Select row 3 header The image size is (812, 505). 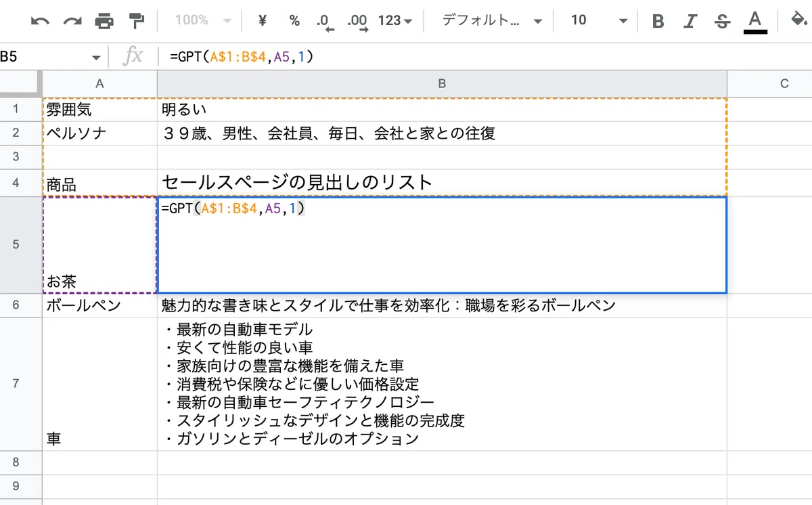[x=20, y=157]
